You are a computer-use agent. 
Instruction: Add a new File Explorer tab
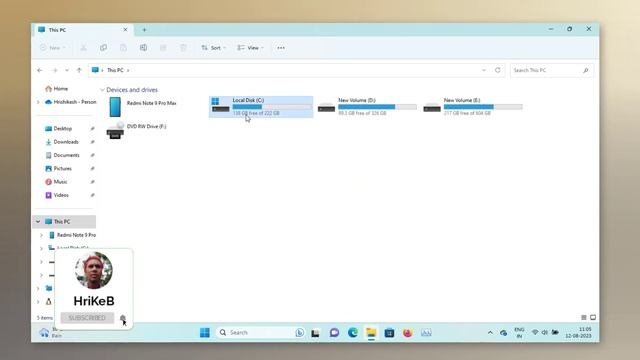144,30
